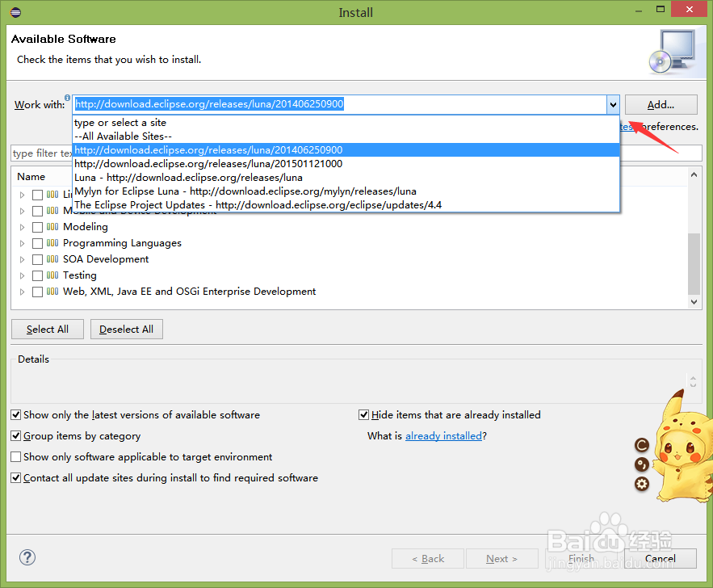The width and height of the screenshot is (713, 588).
Task: Select --All Available Sites-- entry
Action: coord(346,136)
